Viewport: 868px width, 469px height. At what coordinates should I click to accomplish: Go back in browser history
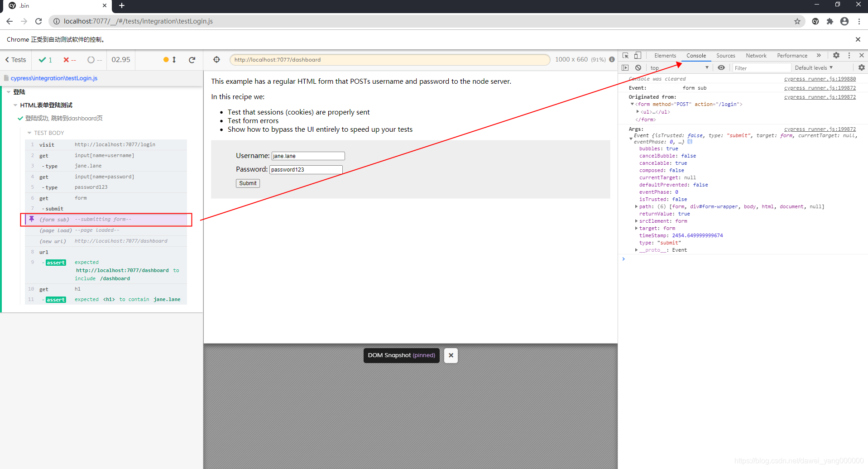10,21
